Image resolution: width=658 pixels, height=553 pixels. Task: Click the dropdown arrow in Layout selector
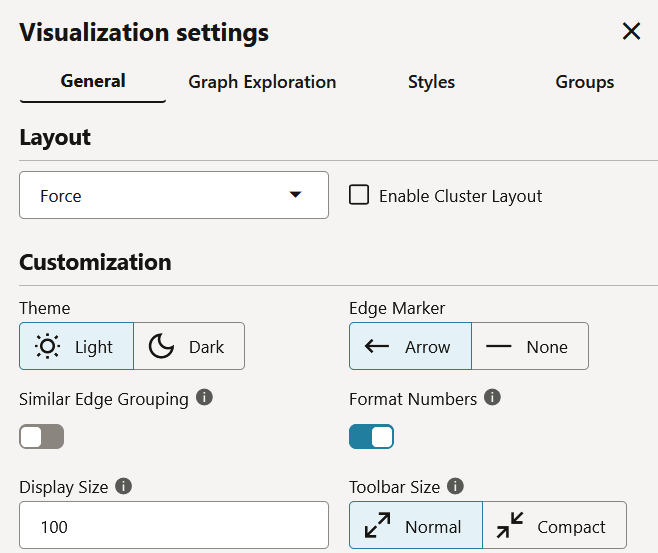[x=295, y=195]
